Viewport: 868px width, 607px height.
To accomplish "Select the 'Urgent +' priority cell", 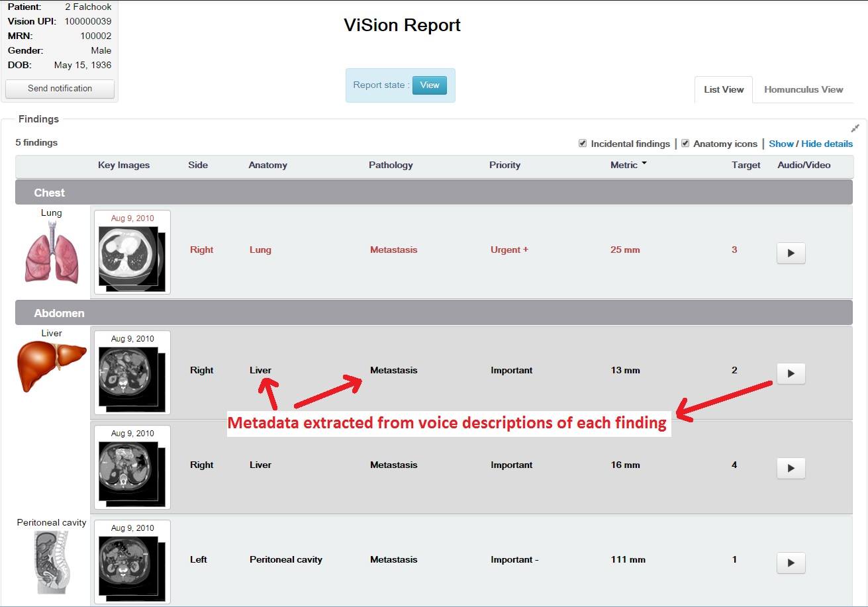I will point(509,250).
